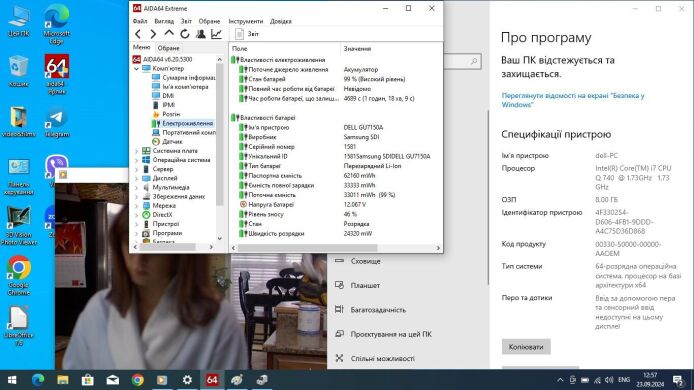Image resolution: width=694 pixels, height=390 pixels.
Task: Open the Довідка menu
Action: tap(281, 21)
